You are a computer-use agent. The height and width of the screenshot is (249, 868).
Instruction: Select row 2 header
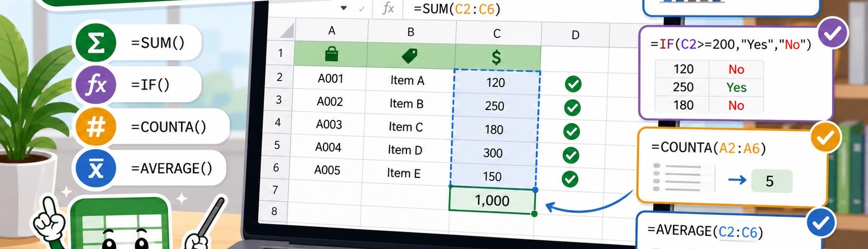279,77
